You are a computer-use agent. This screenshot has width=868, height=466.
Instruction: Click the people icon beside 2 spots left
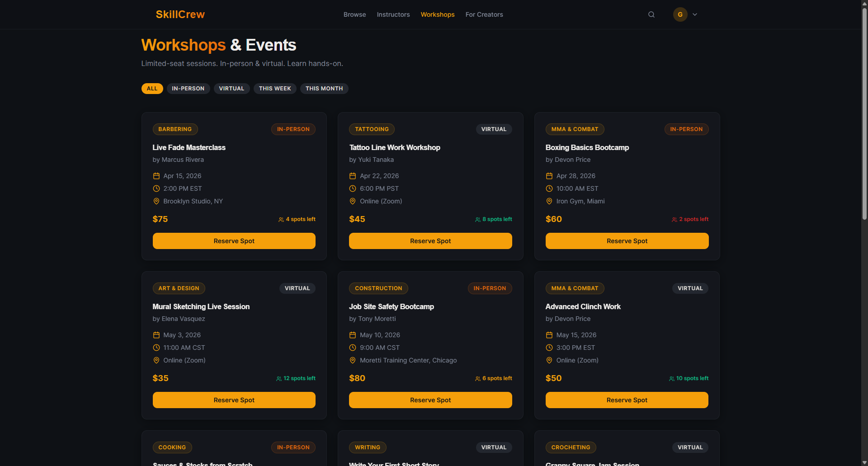pyautogui.click(x=675, y=220)
